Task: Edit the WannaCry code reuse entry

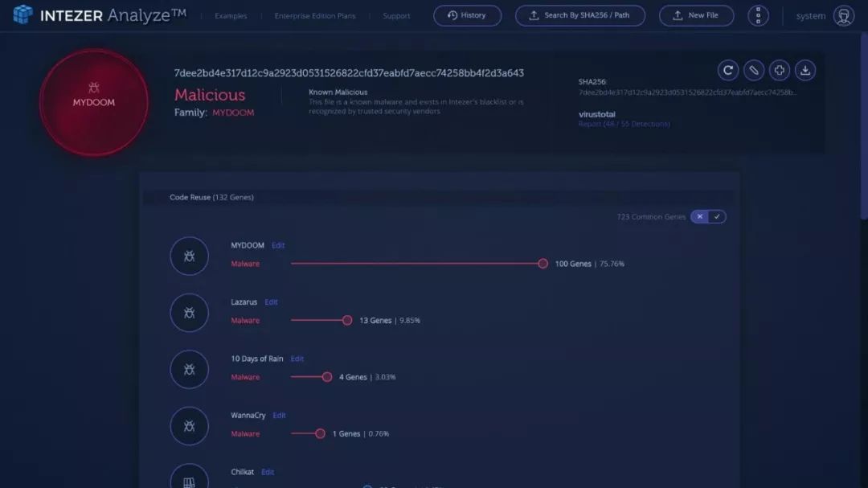Action: (x=279, y=416)
